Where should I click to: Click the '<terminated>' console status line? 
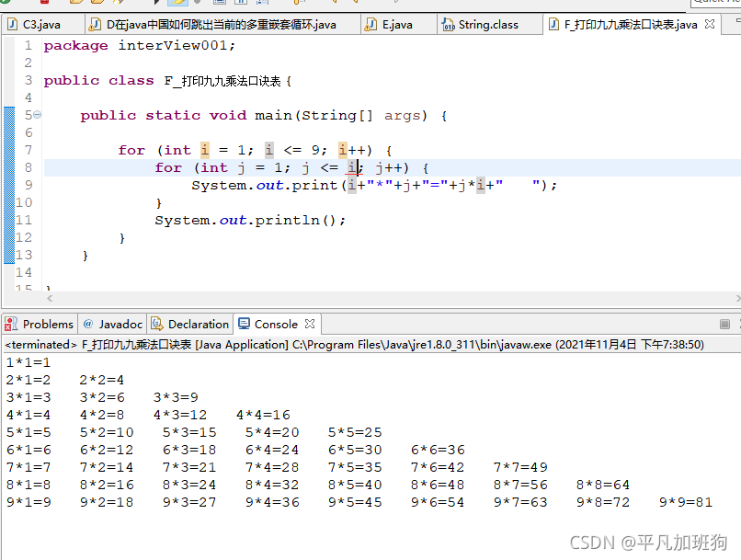coord(355,345)
